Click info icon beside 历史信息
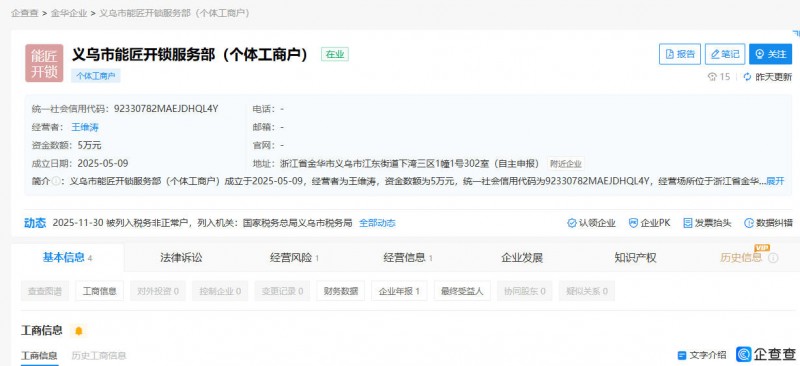800x366 pixels. click(x=773, y=258)
